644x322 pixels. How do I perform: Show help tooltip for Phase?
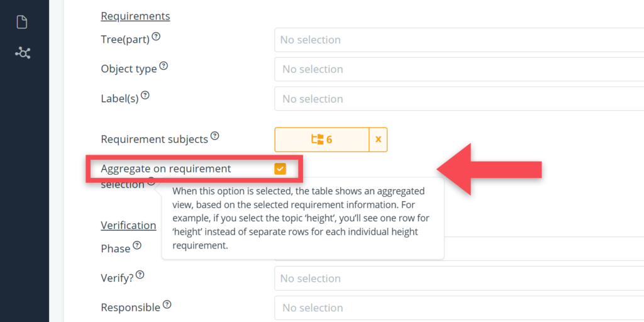(136, 245)
